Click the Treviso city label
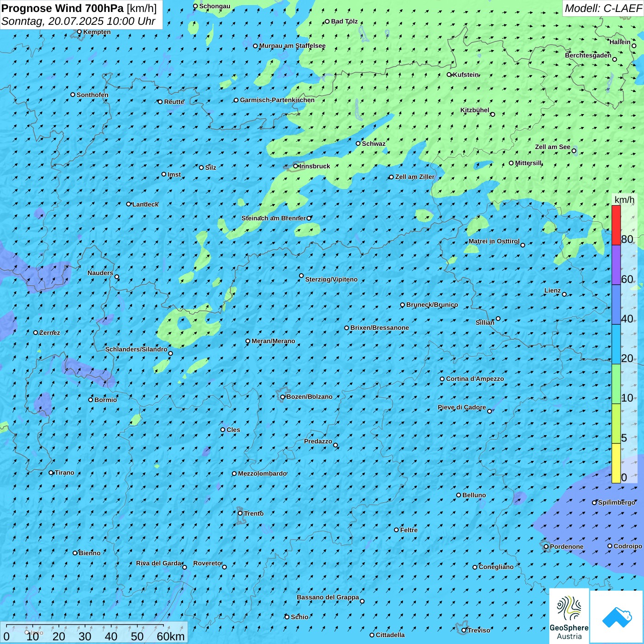 click(x=479, y=630)
